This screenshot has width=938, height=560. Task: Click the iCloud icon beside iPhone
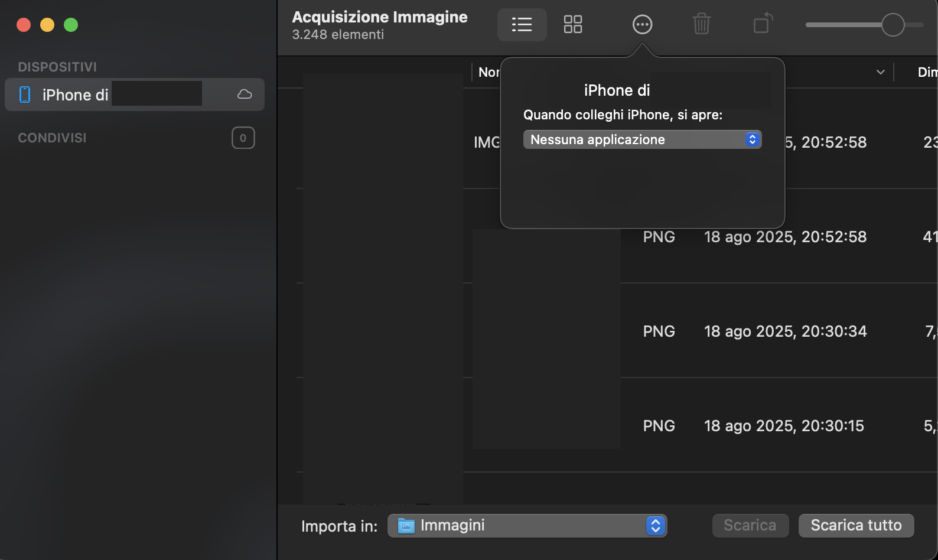click(x=245, y=95)
